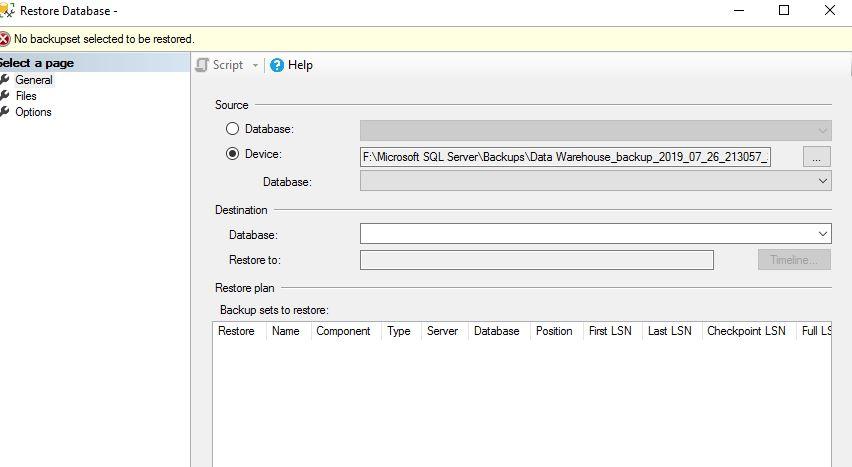Viewport: 852px width, 467px height.
Task: Click the Last LSN column header
Action: pyautogui.click(x=672, y=331)
